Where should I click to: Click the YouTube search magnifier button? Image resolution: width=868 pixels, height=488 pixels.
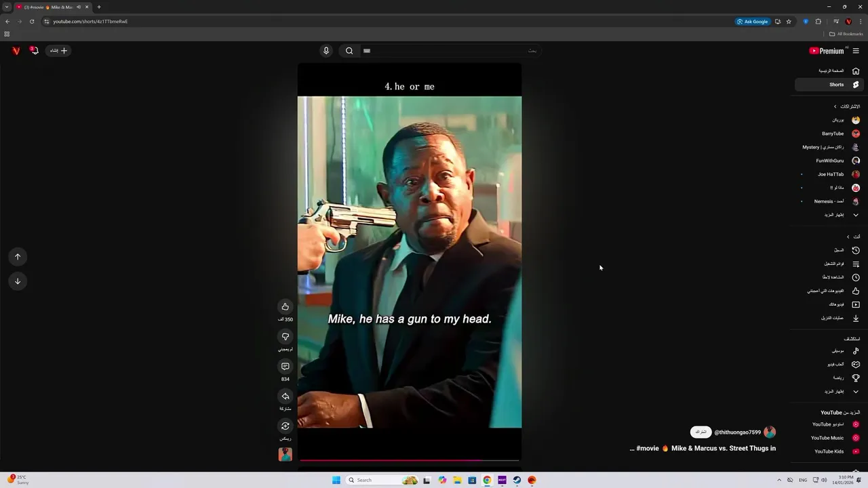[x=349, y=50]
